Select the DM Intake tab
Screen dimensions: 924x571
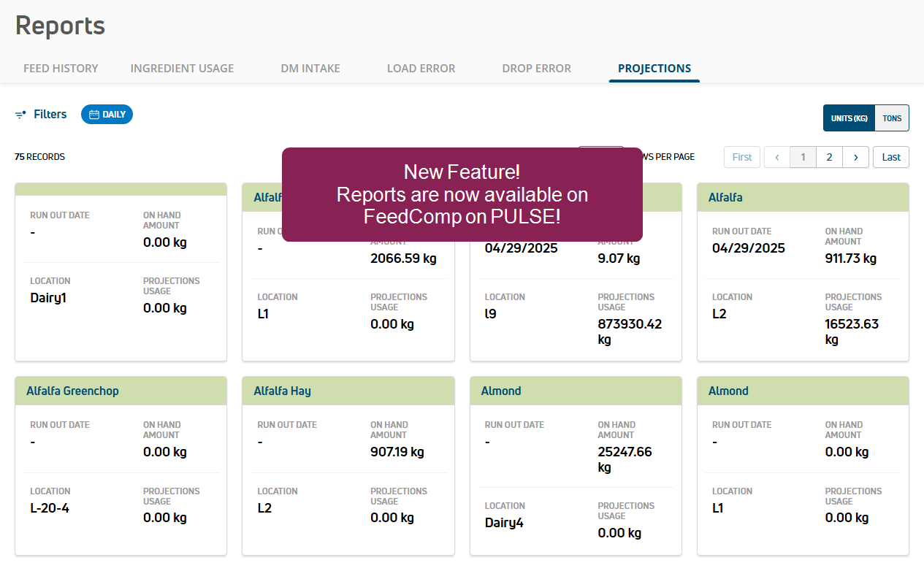[x=310, y=69]
